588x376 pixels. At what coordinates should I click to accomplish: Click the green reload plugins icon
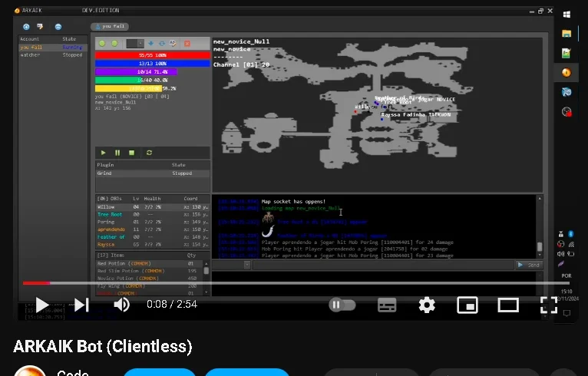[149, 153]
